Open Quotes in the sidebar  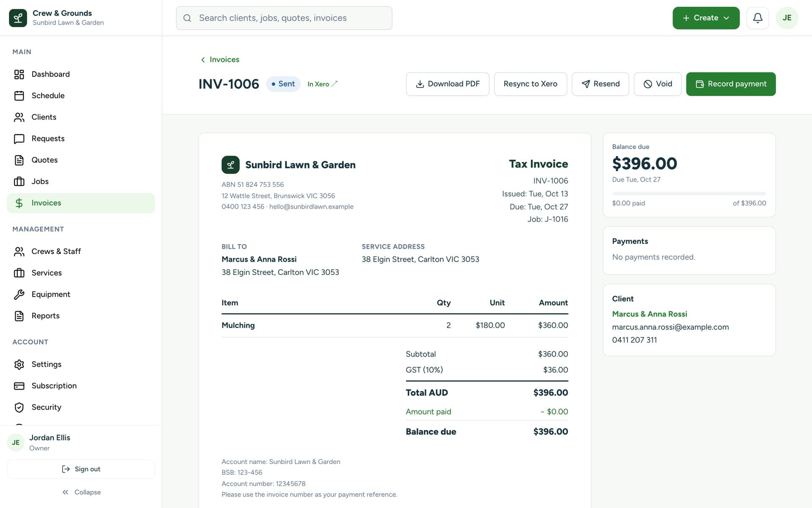pyautogui.click(x=81, y=160)
